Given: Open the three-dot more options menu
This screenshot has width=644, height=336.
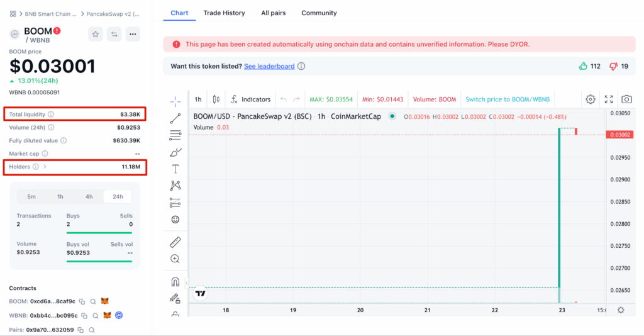Looking at the screenshot, I should point(132,34).
